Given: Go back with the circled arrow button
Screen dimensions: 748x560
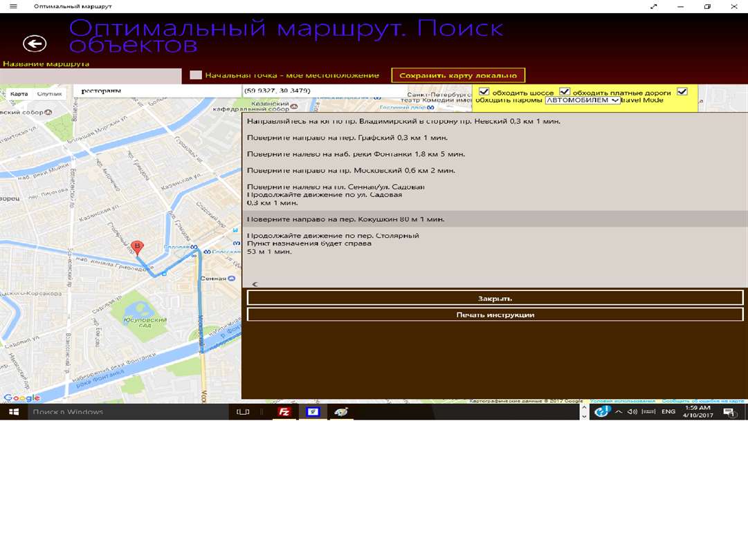Looking at the screenshot, I should point(35,44).
